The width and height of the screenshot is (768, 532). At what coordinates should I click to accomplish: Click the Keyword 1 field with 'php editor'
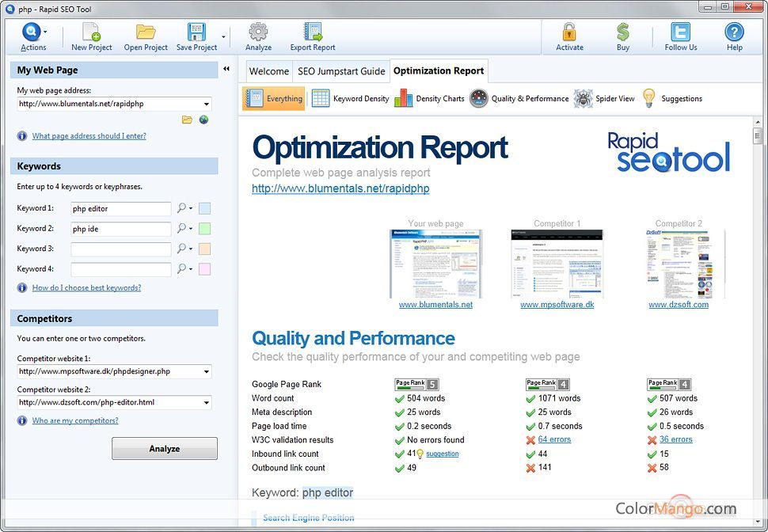click(121, 209)
